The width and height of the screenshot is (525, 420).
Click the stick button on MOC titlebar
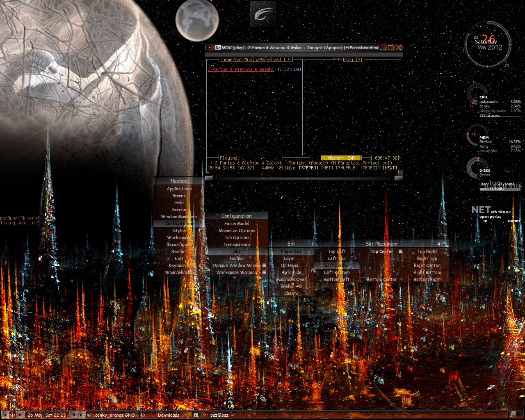[x=210, y=48]
